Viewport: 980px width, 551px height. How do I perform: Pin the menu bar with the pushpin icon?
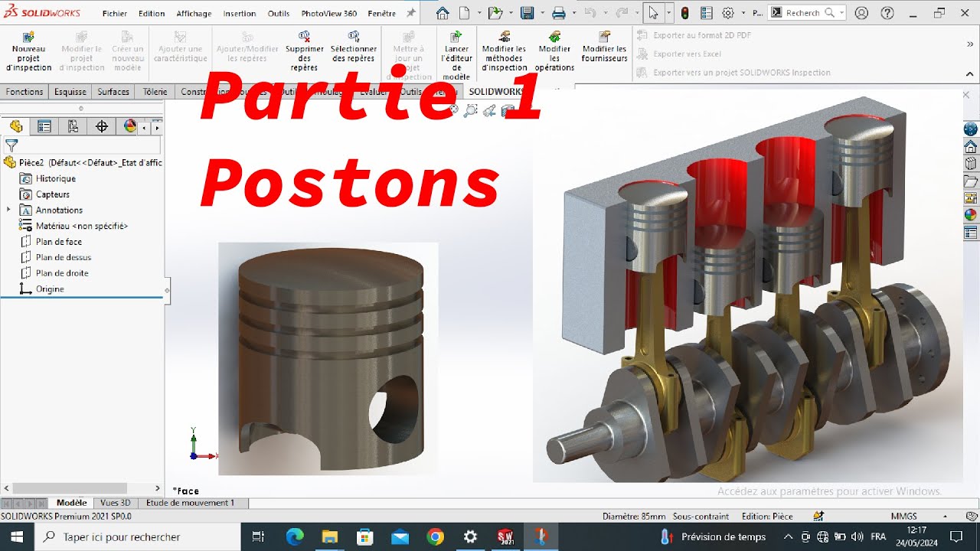[x=411, y=13]
